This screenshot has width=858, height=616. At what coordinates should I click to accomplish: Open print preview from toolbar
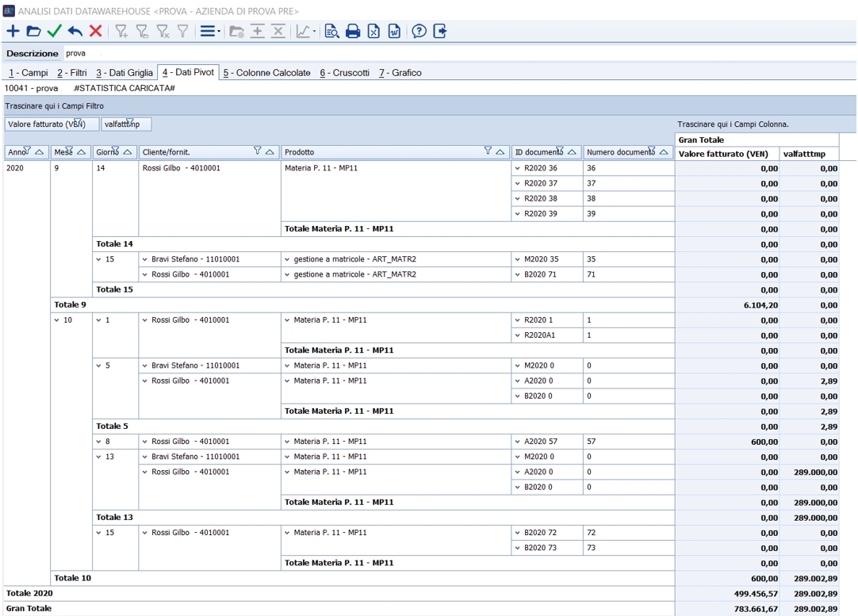[331, 31]
